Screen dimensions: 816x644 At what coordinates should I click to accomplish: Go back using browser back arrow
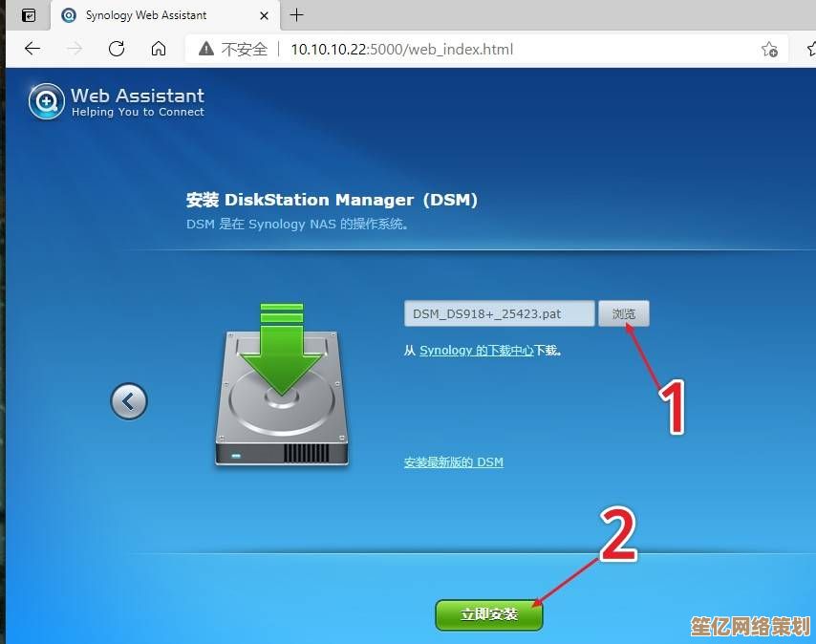[32, 49]
